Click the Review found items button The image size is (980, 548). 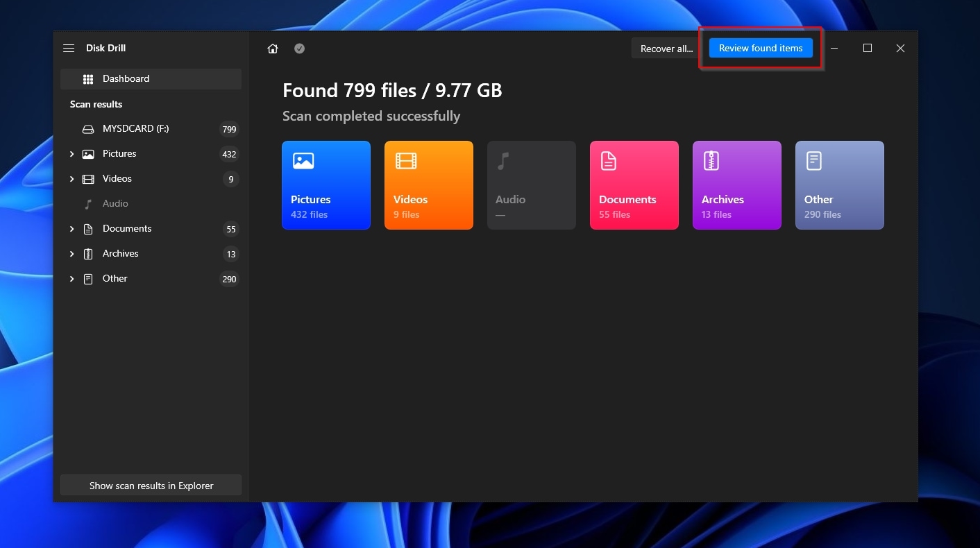pyautogui.click(x=761, y=48)
